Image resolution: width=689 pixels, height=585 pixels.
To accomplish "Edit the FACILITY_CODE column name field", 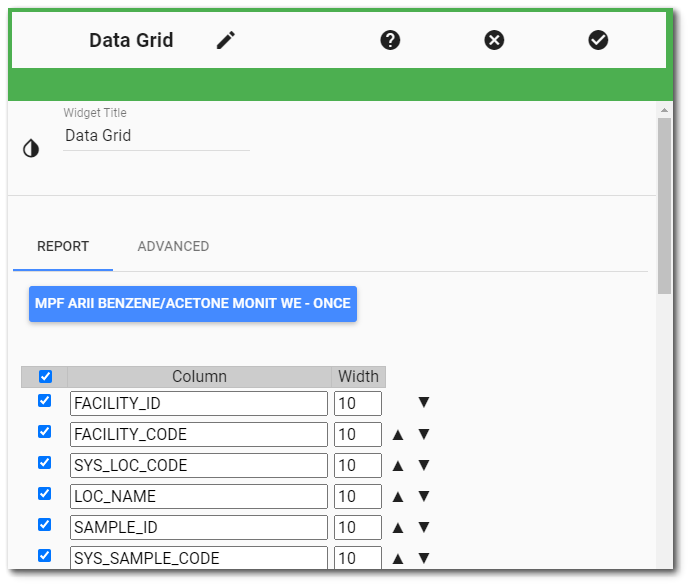I will (x=199, y=434).
